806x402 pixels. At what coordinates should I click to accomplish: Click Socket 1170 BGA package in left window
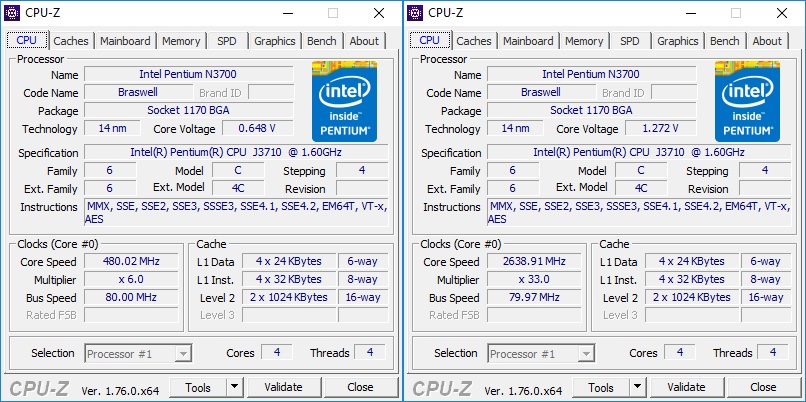(x=189, y=111)
